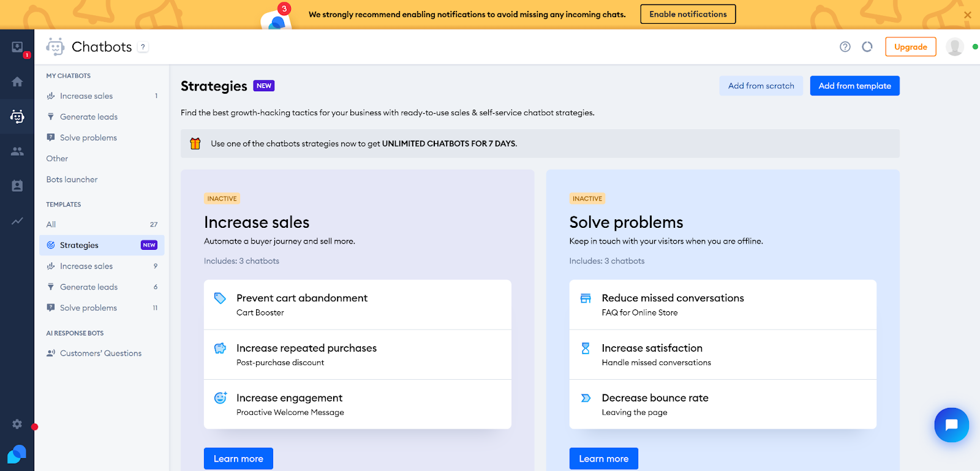The height and width of the screenshot is (471, 980).
Task: Open the contacts icon in sidebar
Action: [x=17, y=186]
